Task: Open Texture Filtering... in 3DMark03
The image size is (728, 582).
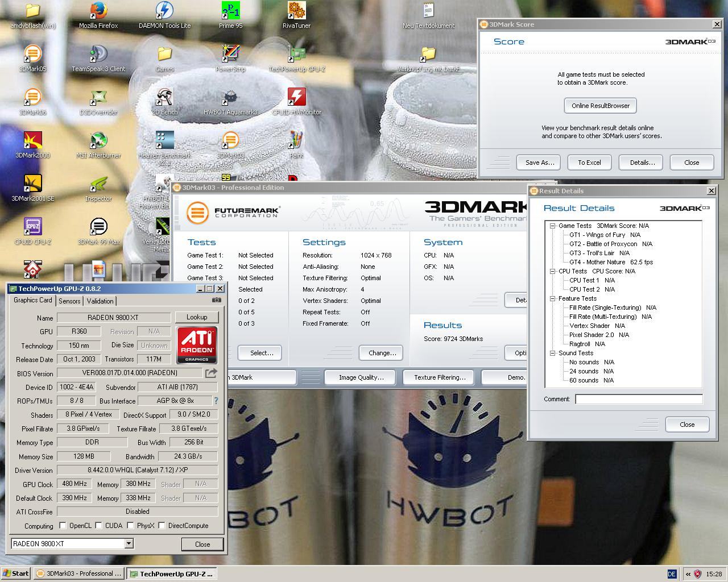Action: (440, 377)
